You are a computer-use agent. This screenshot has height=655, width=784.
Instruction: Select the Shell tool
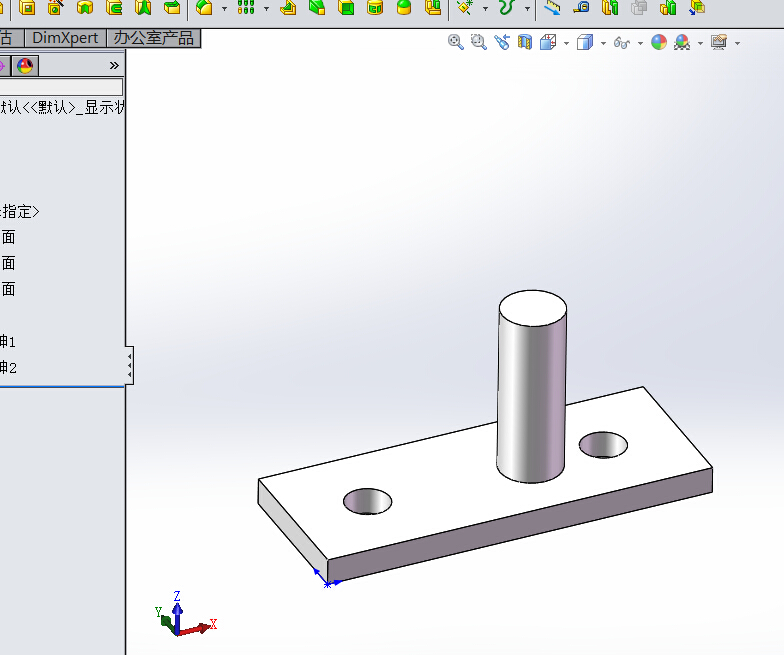click(346, 8)
